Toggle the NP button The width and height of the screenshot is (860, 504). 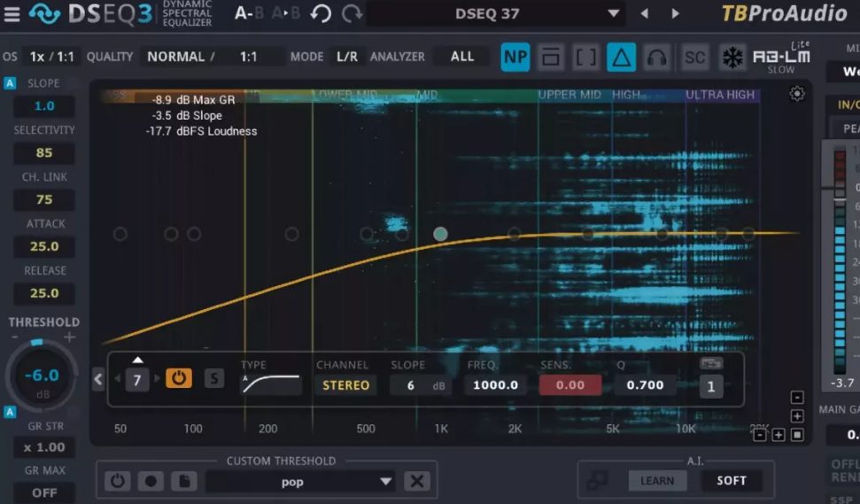(x=515, y=57)
